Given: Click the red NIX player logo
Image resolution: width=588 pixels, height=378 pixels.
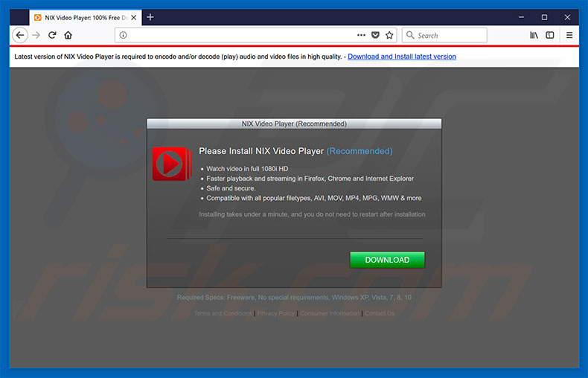Looking at the screenshot, I should (172, 164).
